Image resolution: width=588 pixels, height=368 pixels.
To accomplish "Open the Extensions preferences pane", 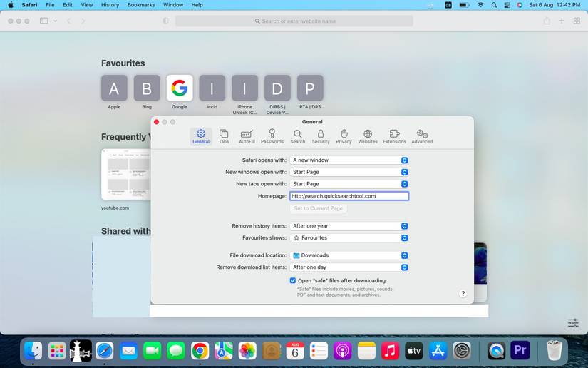I will (x=394, y=136).
